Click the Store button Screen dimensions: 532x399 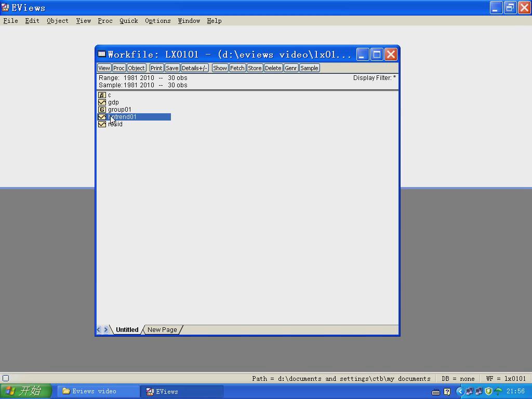(255, 68)
